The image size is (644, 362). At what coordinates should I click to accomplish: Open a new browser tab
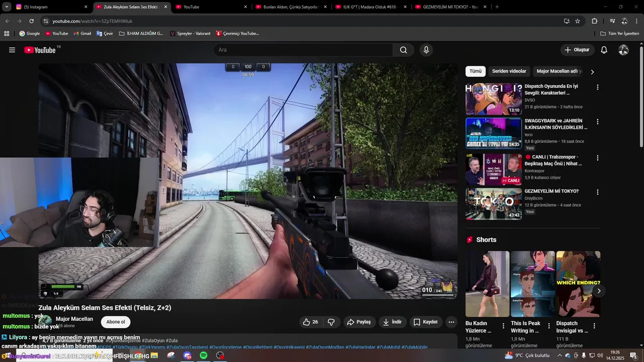point(497,7)
